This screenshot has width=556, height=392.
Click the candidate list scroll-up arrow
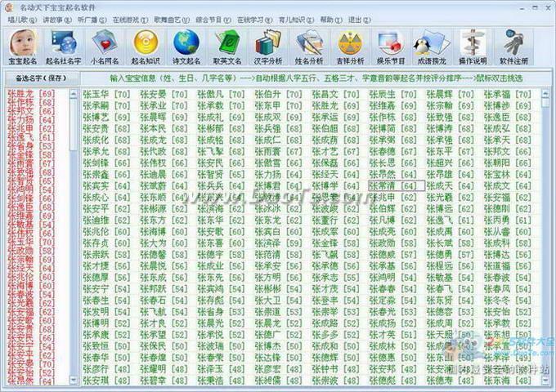click(x=74, y=94)
